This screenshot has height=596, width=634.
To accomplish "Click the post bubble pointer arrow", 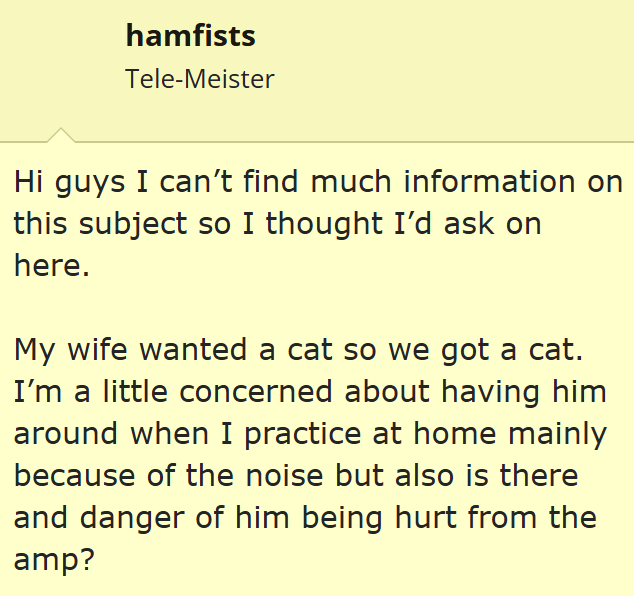I will click(x=60, y=135).
